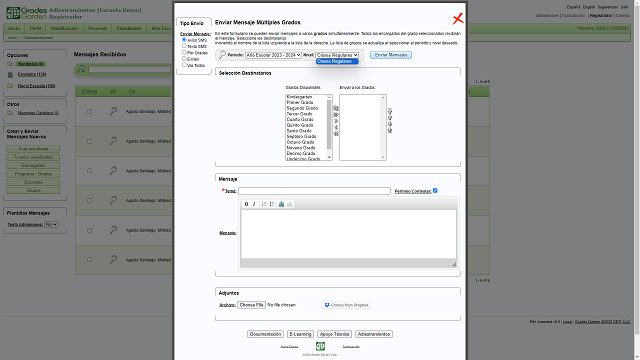
Task: Select the E-Mail radio option
Action: click(184, 58)
